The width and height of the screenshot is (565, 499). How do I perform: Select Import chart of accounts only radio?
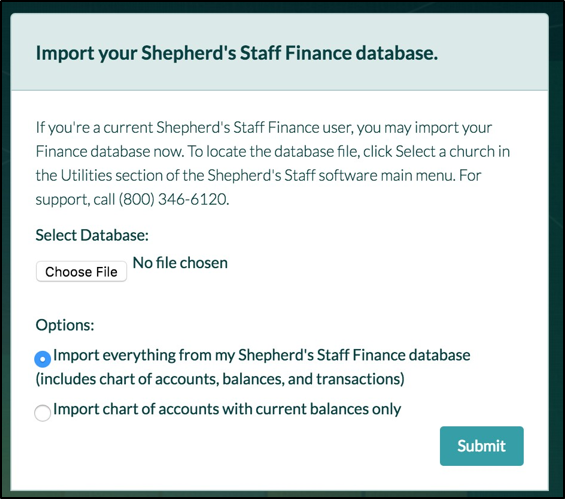pos(43,413)
